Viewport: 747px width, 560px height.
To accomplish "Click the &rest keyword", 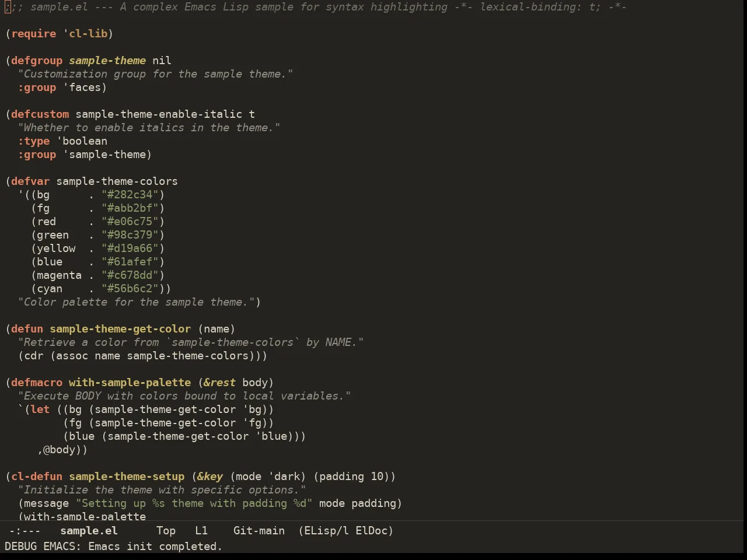I will tap(219, 383).
